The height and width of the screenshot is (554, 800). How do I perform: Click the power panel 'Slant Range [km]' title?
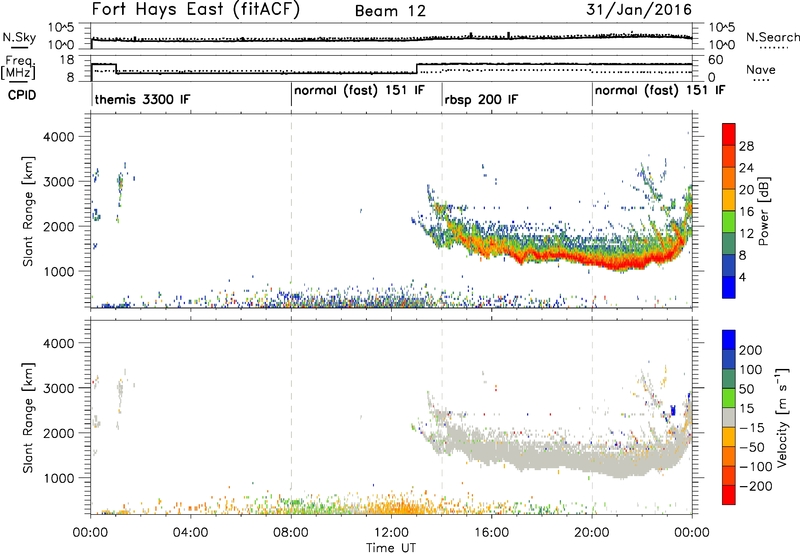[x=28, y=211]
